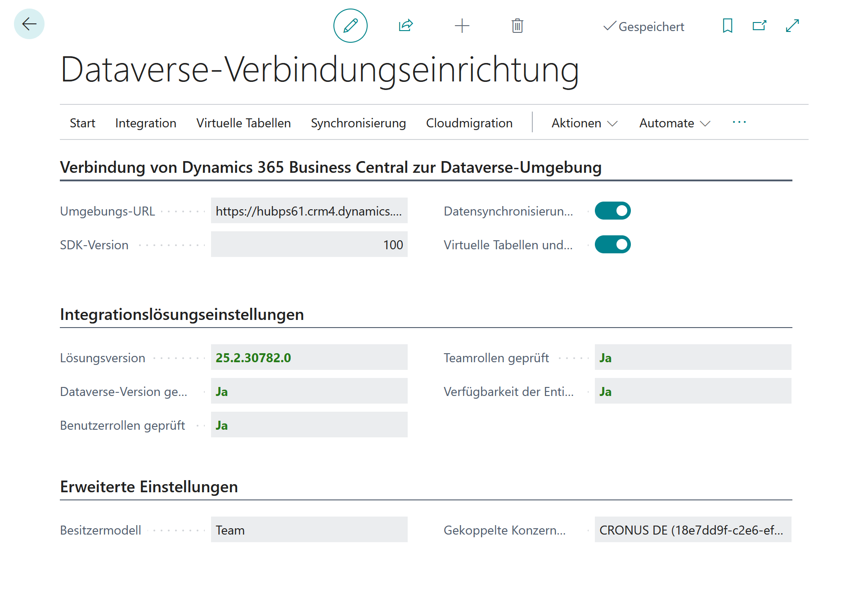Open the Synchronisierung tab
Image resolution: width=868 pixels, height=616 pixels.
click(x=358, y=123)
